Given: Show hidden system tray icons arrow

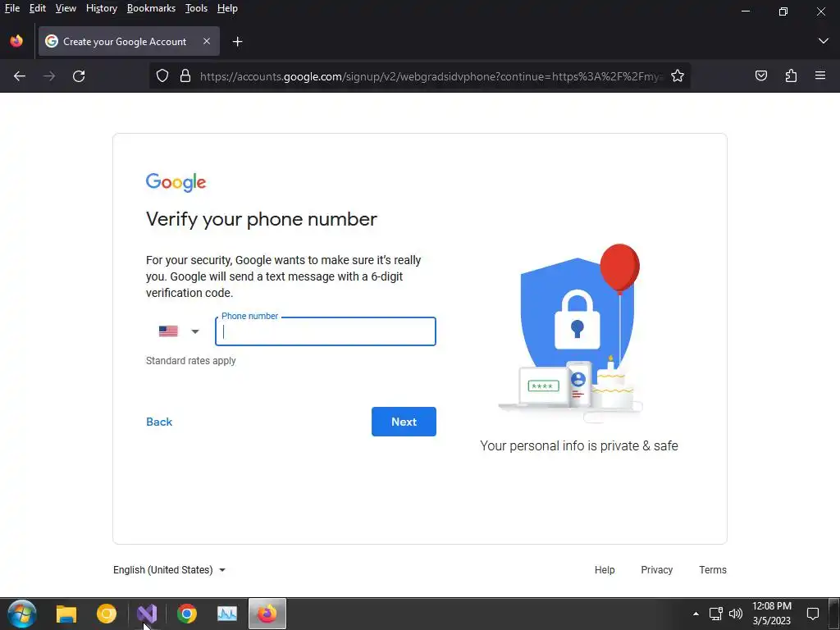Looking at the screenshot, I should [x=696, y=614].
